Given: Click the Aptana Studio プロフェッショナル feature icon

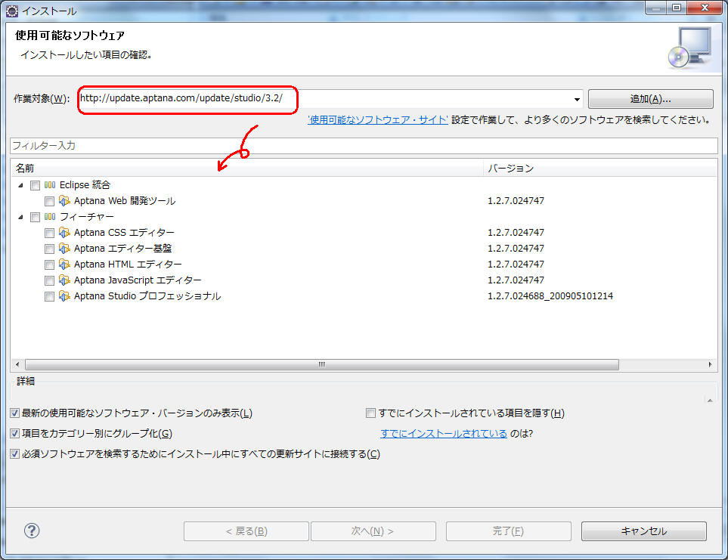Looking at the screenshot, I should click(x=64, y=296).
